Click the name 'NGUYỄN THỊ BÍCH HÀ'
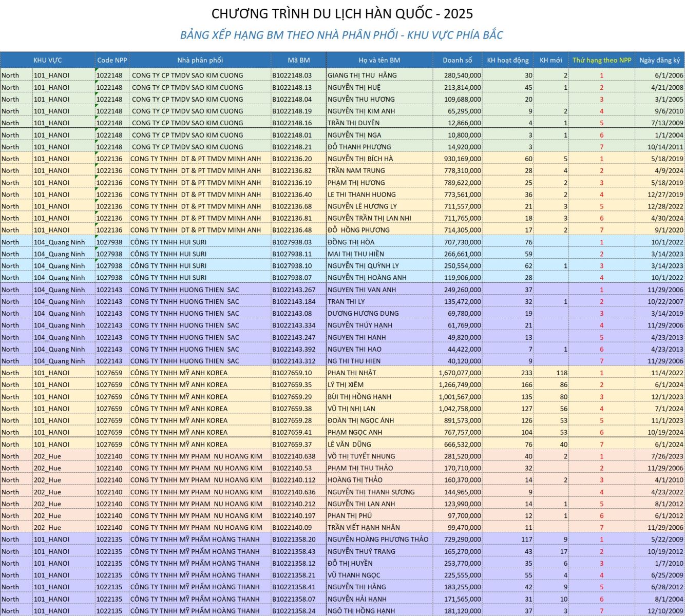The width and height of the screenshot is (685, 616). tap(360, 159)
